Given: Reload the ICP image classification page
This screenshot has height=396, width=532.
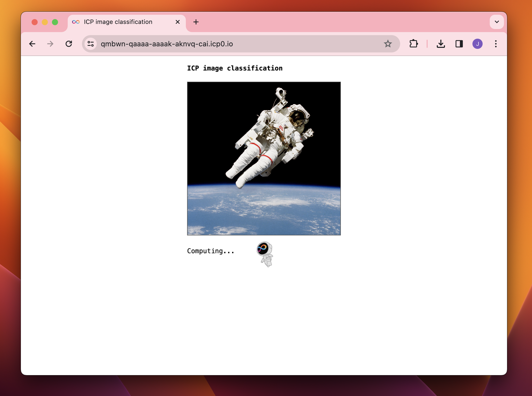Looking at the screenshot, I should 69,44.
